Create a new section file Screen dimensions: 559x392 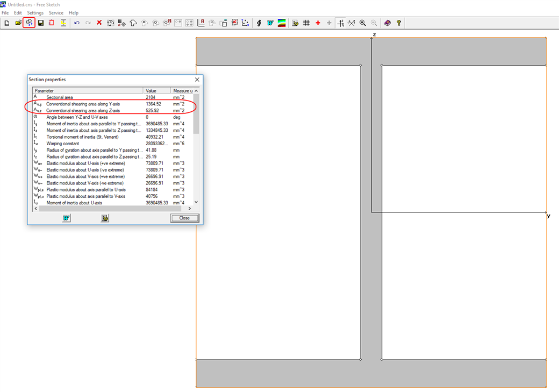[x=7, y=23]
